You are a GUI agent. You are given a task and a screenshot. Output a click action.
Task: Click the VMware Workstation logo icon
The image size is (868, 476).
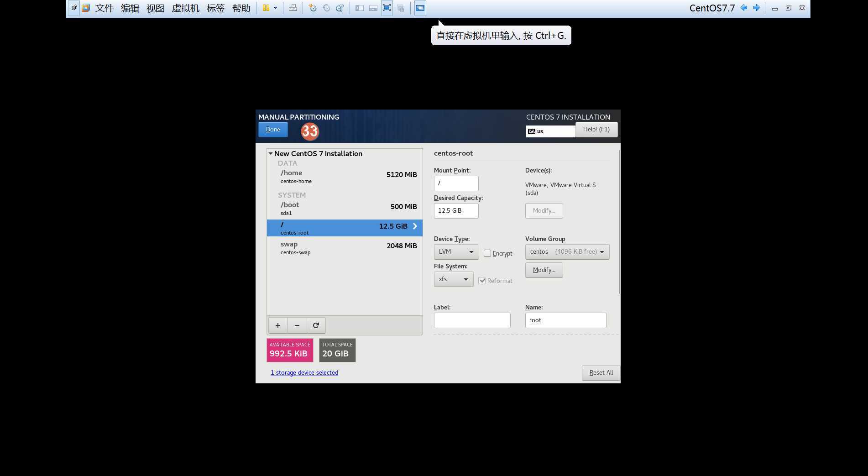(86, 8)
